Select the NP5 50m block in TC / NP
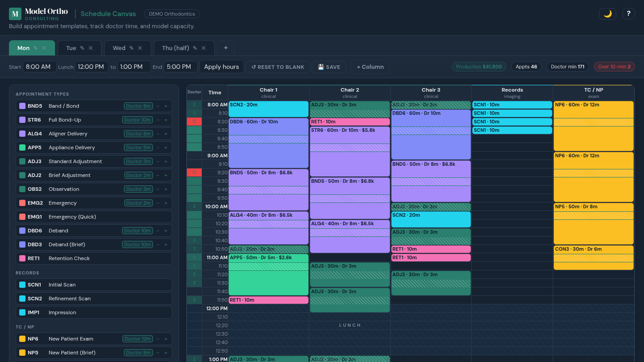This screenshot has height=362, width=644. pos(593,223)
